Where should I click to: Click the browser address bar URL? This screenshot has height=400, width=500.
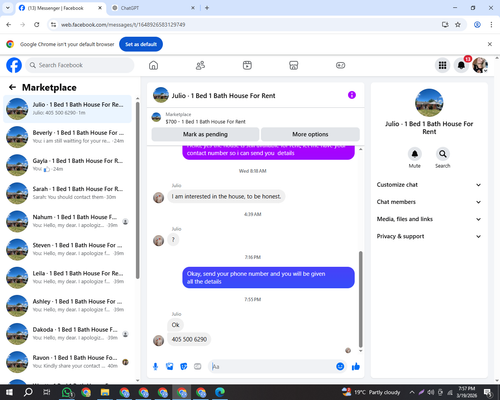(123, 25)
